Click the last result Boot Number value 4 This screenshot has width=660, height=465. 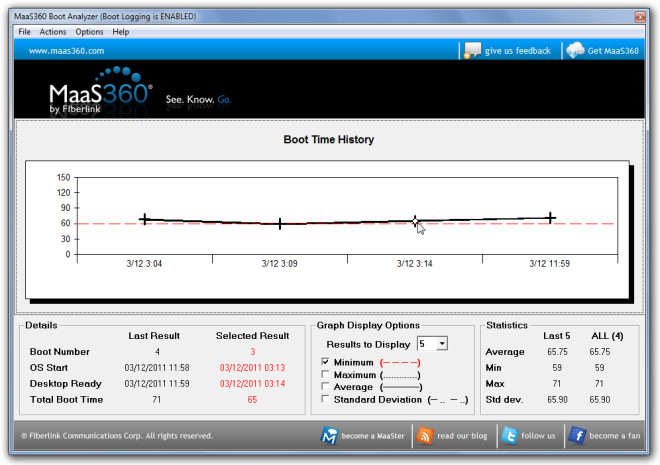coord(157,351)
